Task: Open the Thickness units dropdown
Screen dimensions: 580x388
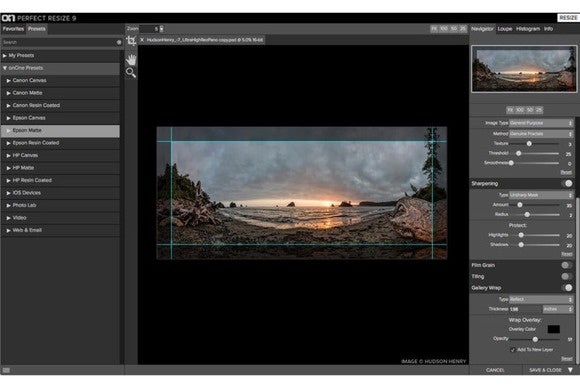Action: 558,309
